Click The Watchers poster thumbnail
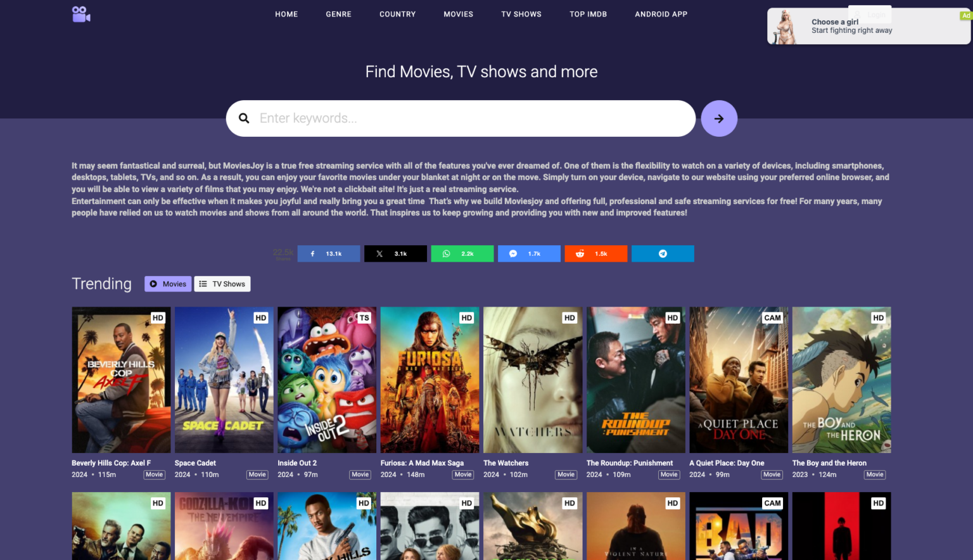The height and width of the screenshot is (560, 973). pyautogui.click(x=533, y=380)
